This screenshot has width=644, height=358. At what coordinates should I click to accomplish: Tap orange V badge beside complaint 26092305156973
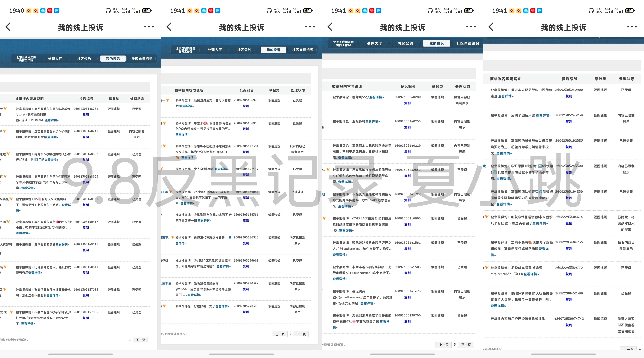pyautogui.click(x=168, y=100)
